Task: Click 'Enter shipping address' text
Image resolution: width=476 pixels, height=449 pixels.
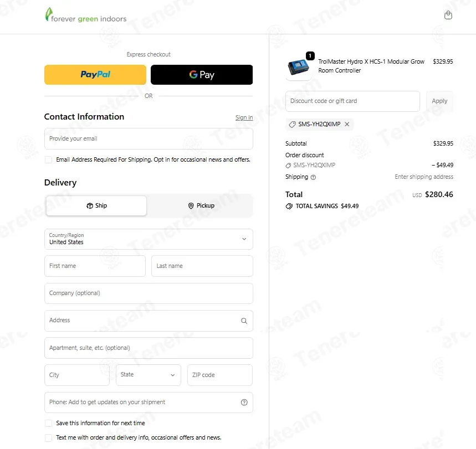Action: (424, 177)
